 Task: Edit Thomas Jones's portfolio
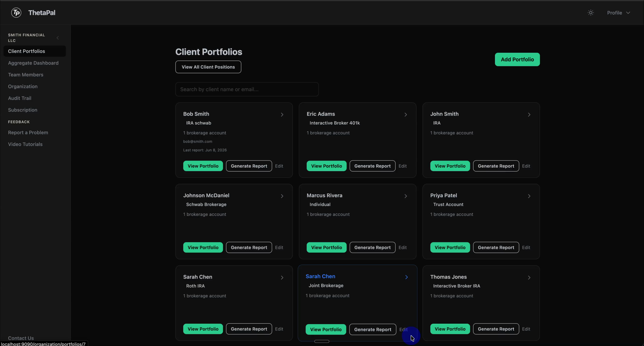526,329
